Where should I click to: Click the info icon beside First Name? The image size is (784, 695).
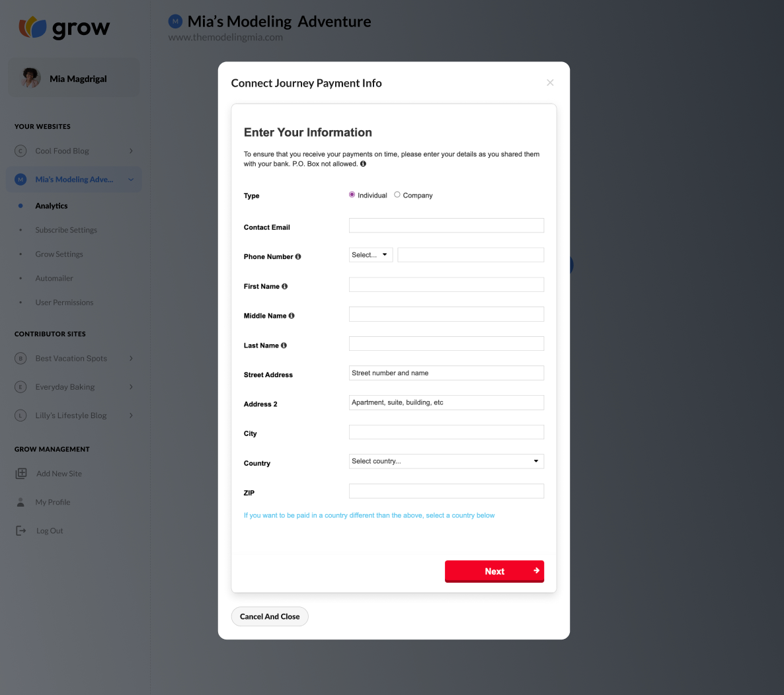(x=284, y=286)
